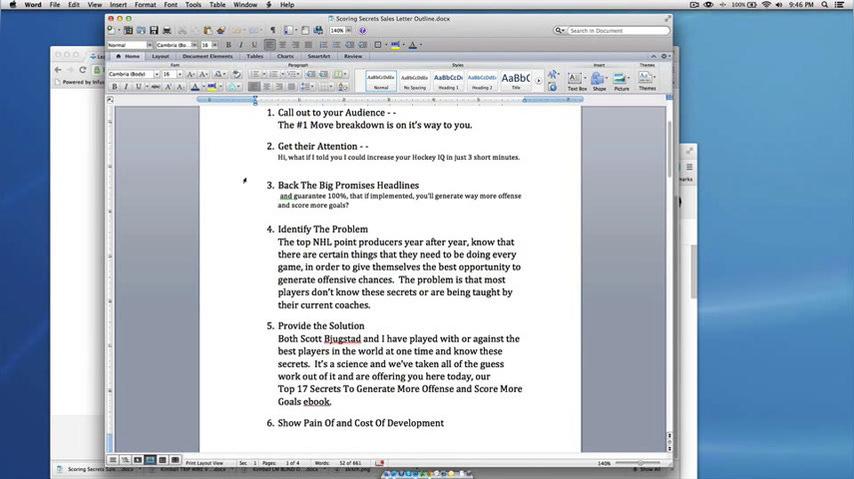This screenshot has height=479, width=854.
Task: Toggle Underline formatting in ribbon
Action: pyautogui.click(x=137, y=87)
